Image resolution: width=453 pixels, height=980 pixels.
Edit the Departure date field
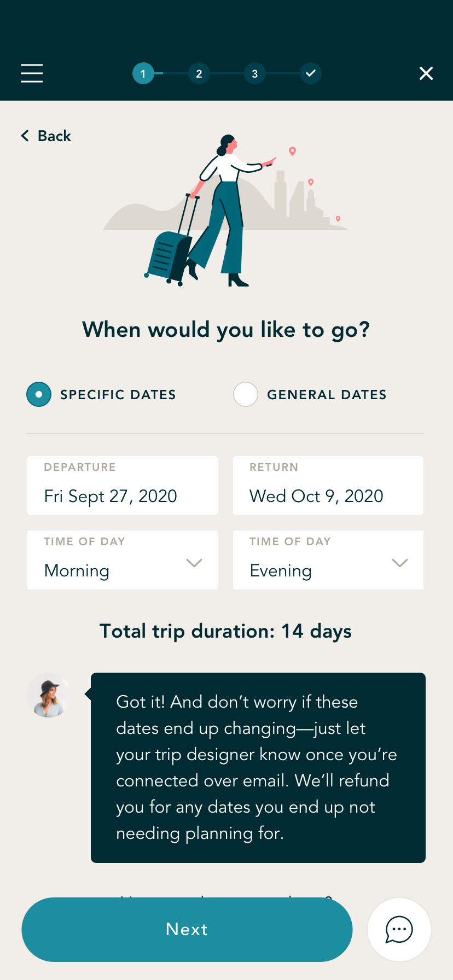(123, 486)
